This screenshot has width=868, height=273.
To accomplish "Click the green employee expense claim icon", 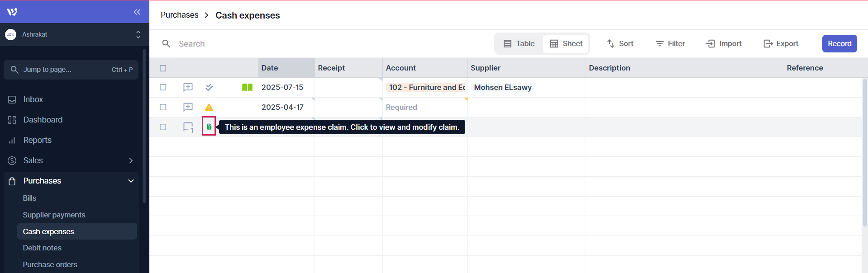I will pyautogui.click(x=209, y=127).
